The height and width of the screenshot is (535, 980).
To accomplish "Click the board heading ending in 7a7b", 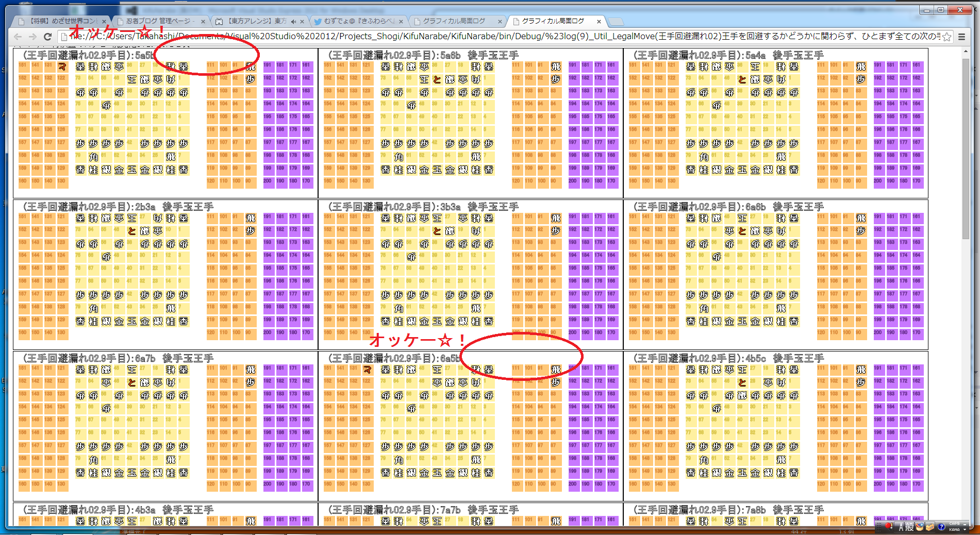I will (x=424, y=510).
